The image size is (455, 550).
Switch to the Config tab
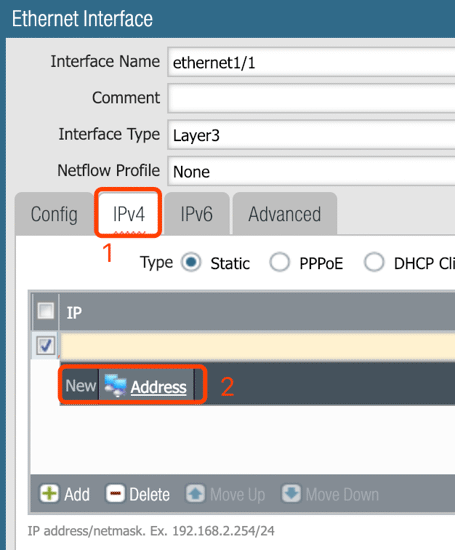coord(54,214)
